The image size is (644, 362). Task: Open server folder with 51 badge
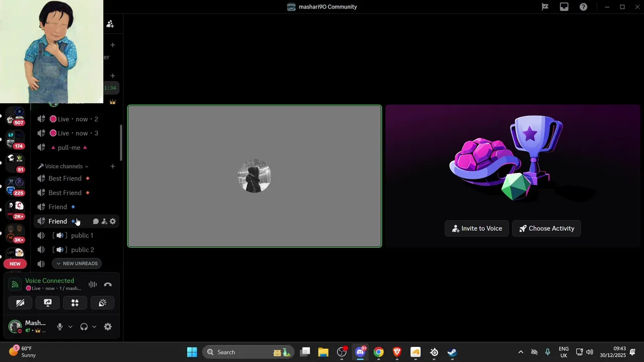15,163
